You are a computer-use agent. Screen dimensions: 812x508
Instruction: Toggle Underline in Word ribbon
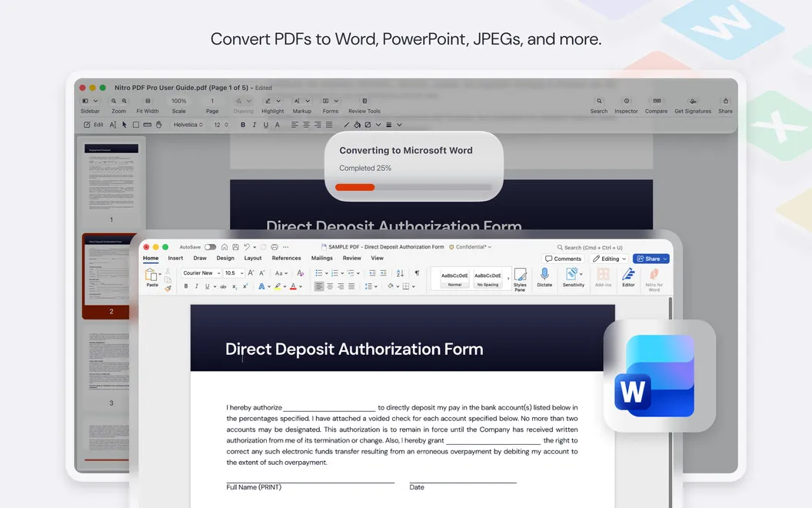click(x=207, y=286)
